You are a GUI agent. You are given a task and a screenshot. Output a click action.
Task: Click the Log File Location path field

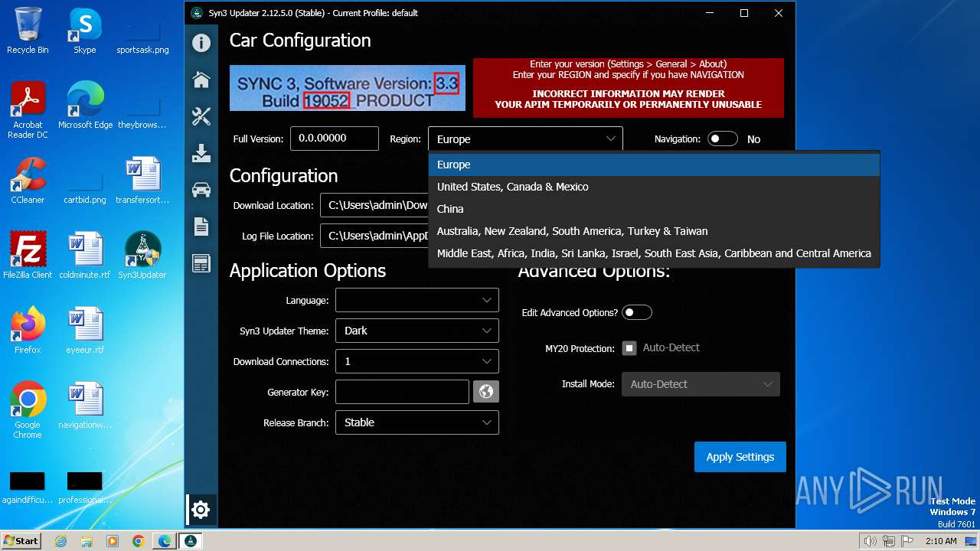[x=374, y=236]
